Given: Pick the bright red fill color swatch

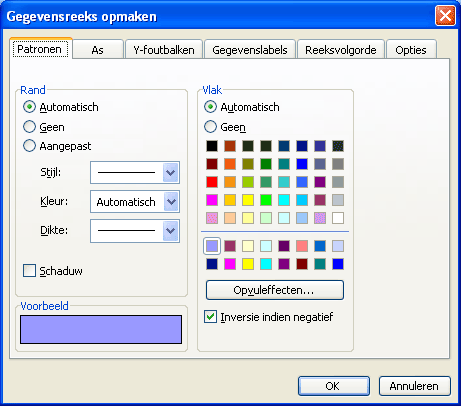Looking at the screenshot, I should click(212, 182).
